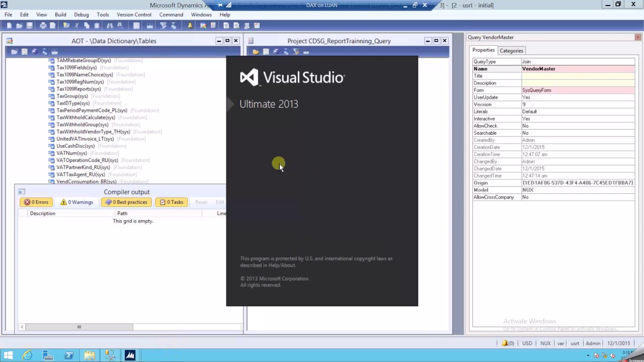This screenshot has width=644, height=362.
Task: Click the notification bell in status bar
Action: pyautogui.click(x=505, y=343)
